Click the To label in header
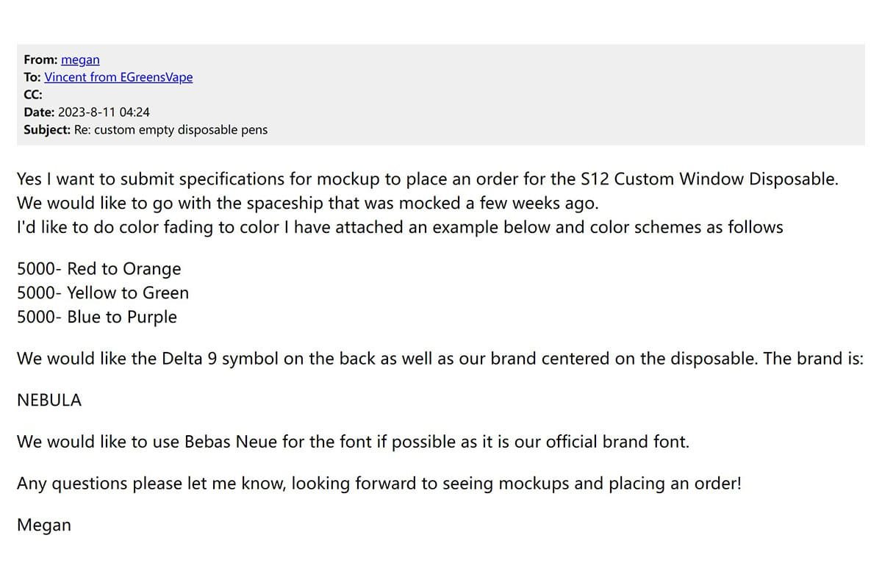 32,77
